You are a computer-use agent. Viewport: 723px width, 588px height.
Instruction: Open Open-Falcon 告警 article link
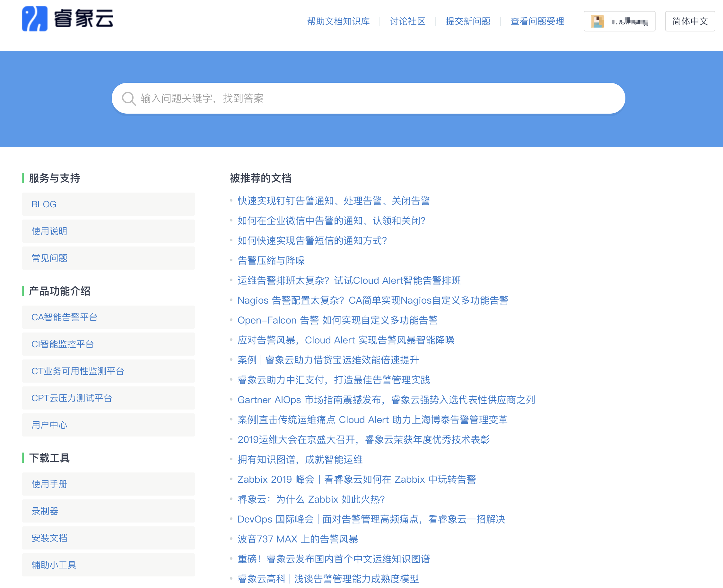tap(337, 320)
